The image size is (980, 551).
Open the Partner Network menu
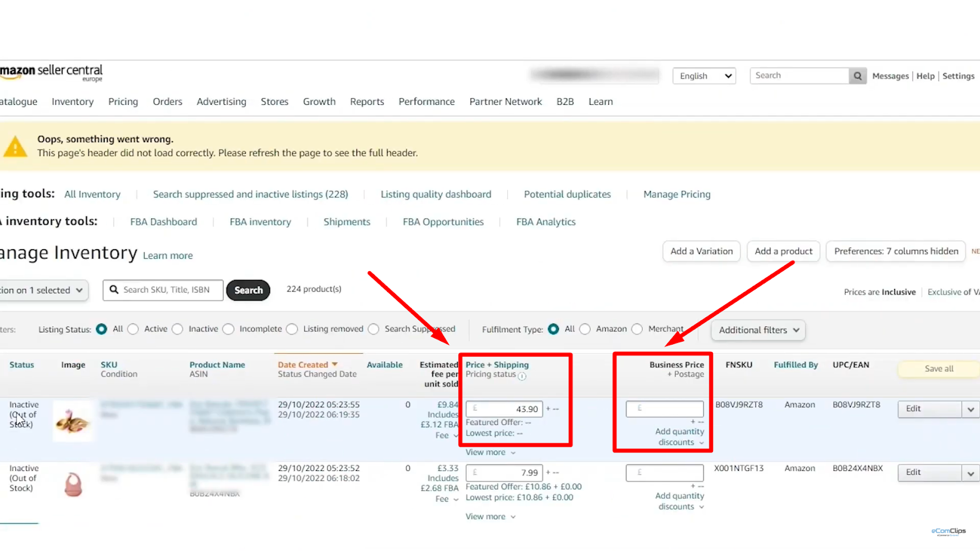click(506, 102)
